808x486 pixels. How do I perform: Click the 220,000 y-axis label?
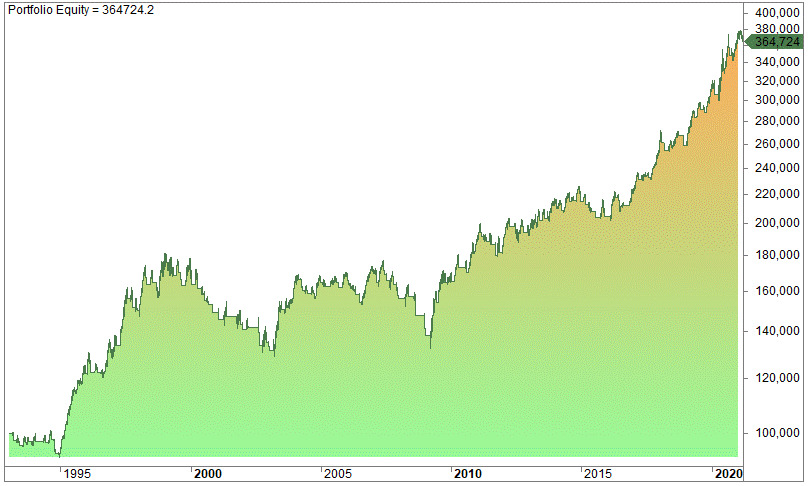click(777, 194)
